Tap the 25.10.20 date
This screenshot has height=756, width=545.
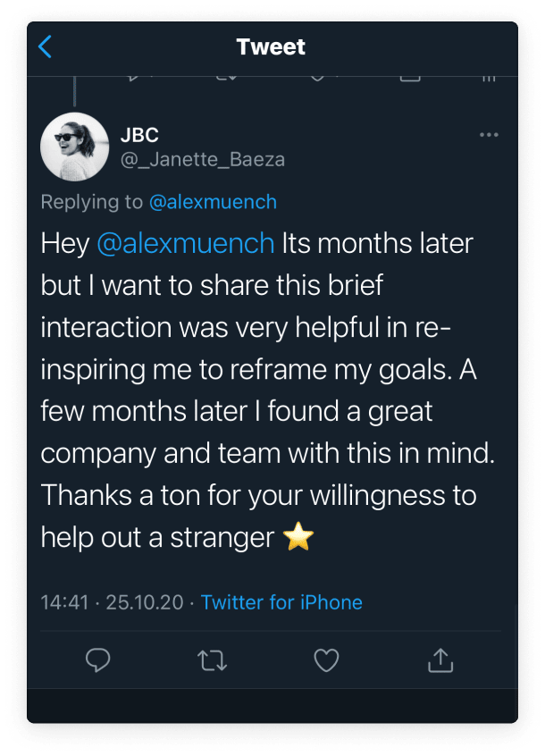click(x=143, y=602)
